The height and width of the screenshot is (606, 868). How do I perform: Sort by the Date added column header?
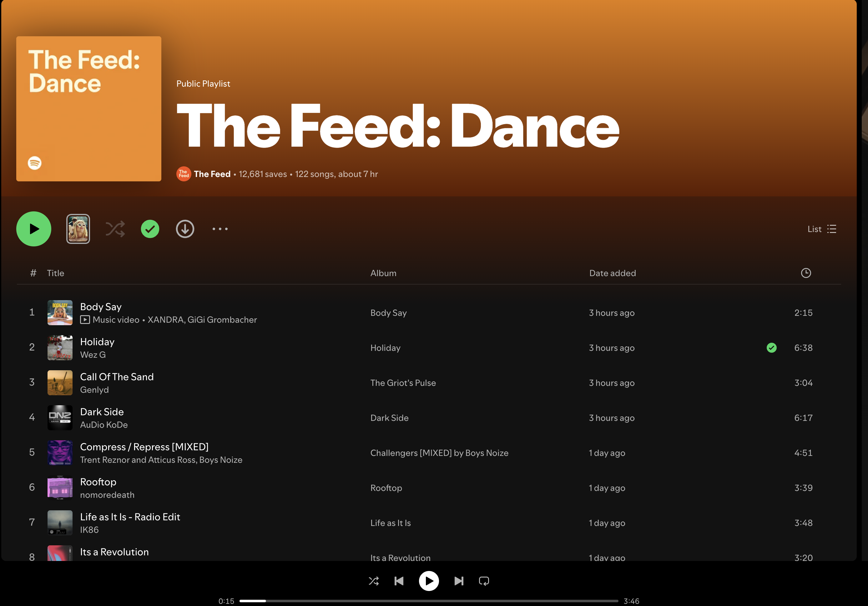tap(612, 273)
